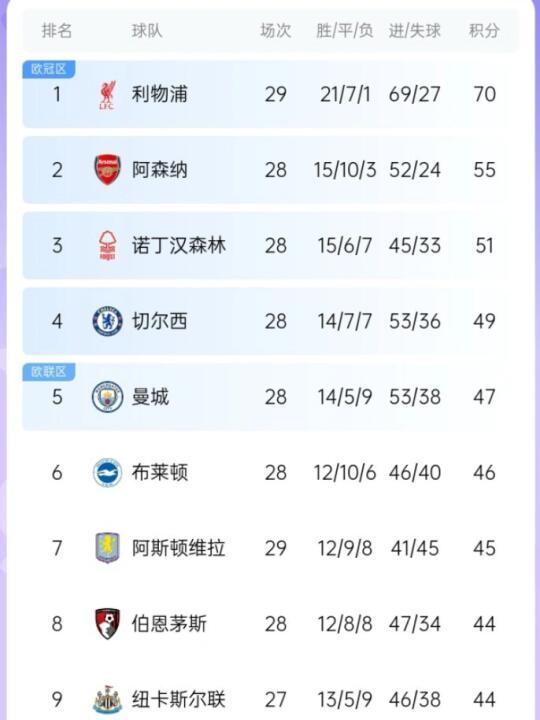Image resolution: width=540 pixels, height=720 pixels.
Task: Open team page for 诺丁汉森林
Action: [179, 245]
